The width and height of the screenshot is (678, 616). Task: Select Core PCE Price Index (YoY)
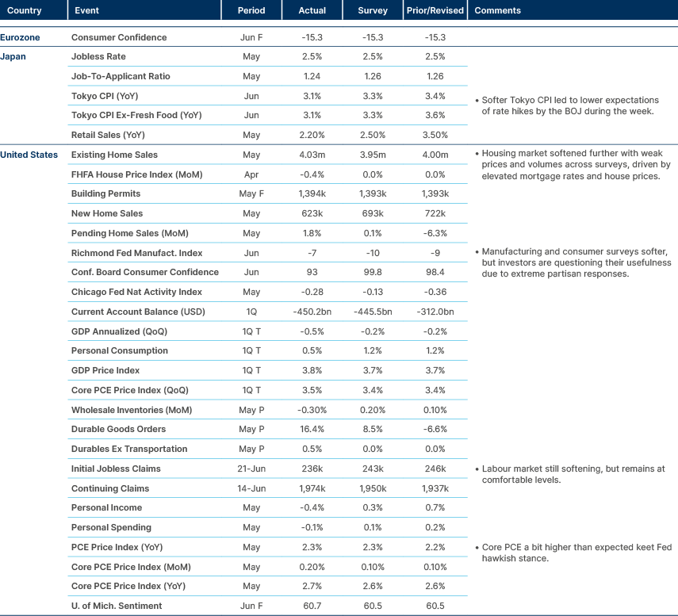(128, 586)
